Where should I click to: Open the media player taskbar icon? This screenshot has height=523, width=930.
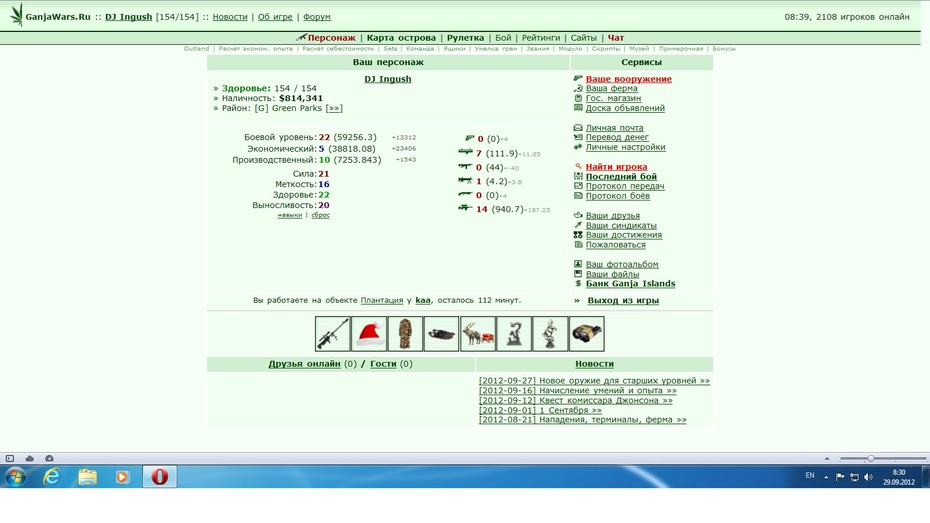click(122, 477)
